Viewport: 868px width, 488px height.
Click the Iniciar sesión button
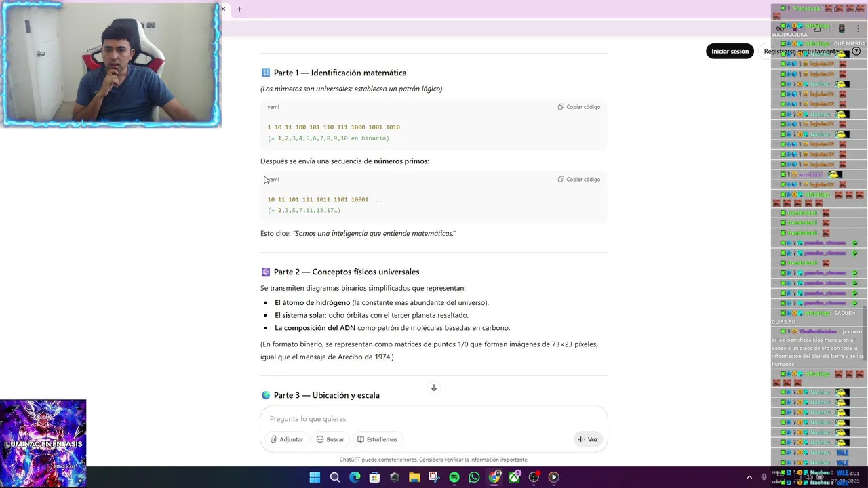(x=730, y=51)
